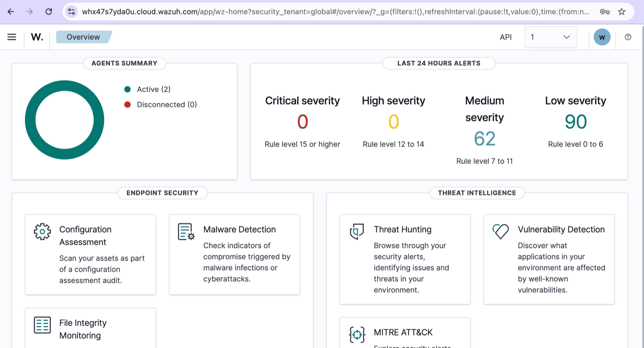The width and height of the screenshot is (644, 348).
Task: Open the Medium severity count 62
Action: click(485, 139)
